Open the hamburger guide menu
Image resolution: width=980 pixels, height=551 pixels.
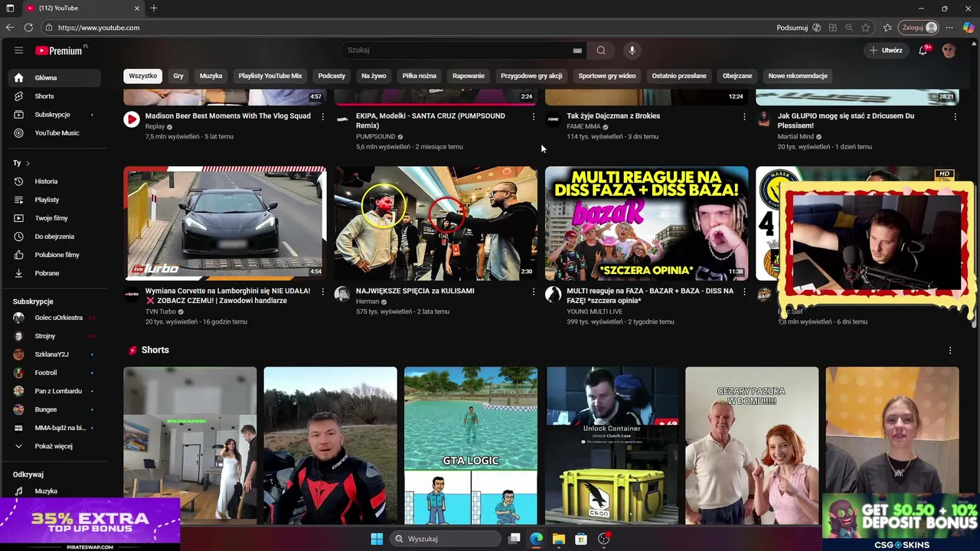(x=18, y=51)
